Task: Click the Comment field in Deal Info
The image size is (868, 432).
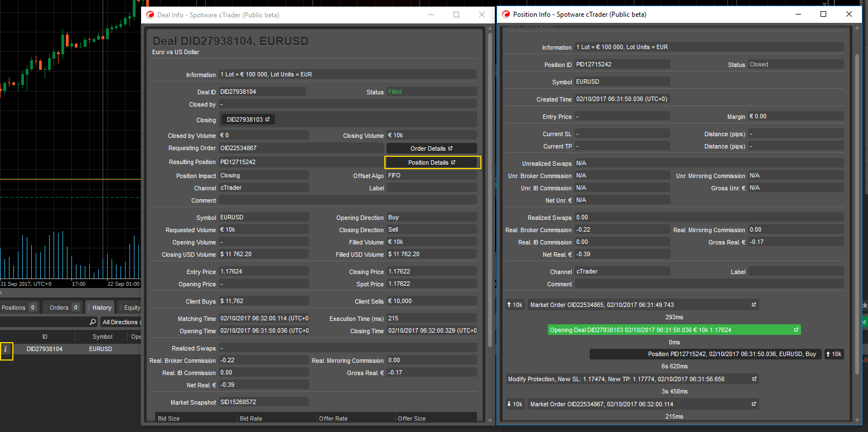Action: tap(347, 200)
